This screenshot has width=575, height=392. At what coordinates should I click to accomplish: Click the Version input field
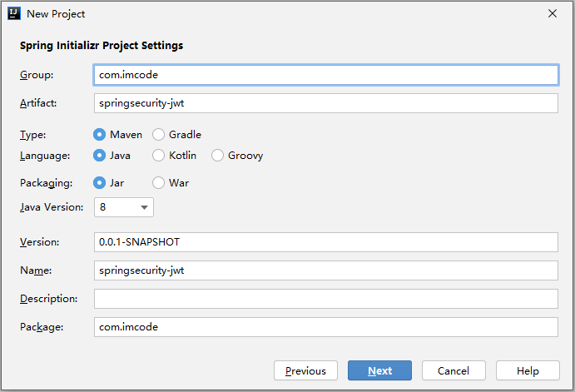pos(325,242)
